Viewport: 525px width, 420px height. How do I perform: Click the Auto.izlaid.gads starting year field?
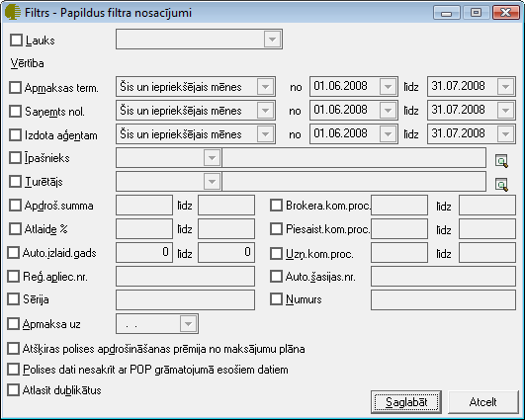pos(144,252)
